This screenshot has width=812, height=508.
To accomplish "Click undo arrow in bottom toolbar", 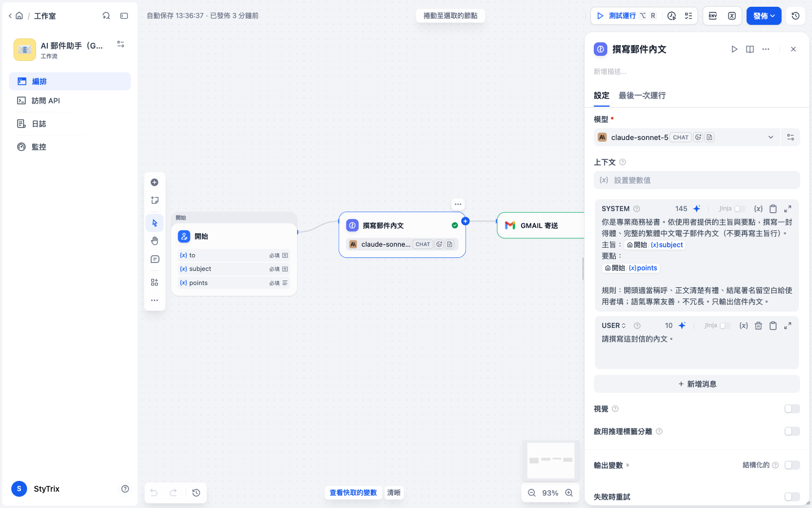I will [154, 493].
